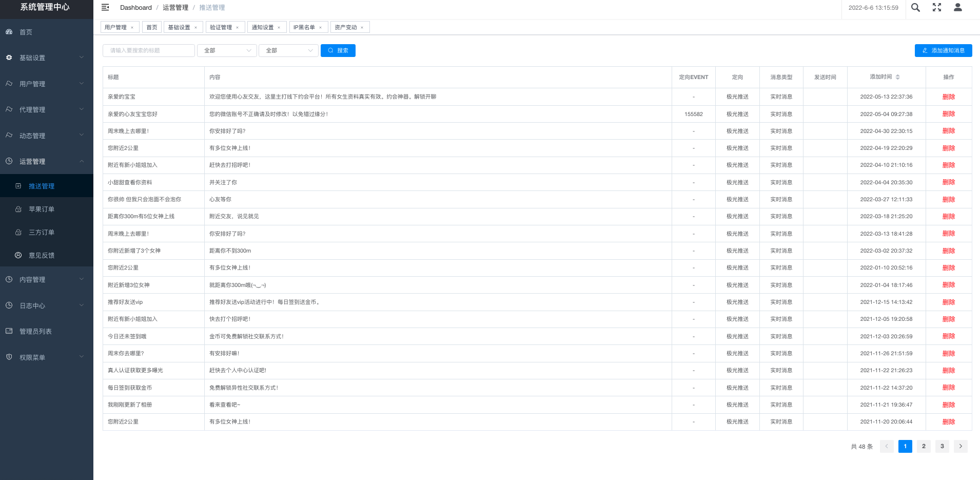Viewport: 980px width, 480px height.
Task: Open user avatar profile icon
Action: pos(958,7)
